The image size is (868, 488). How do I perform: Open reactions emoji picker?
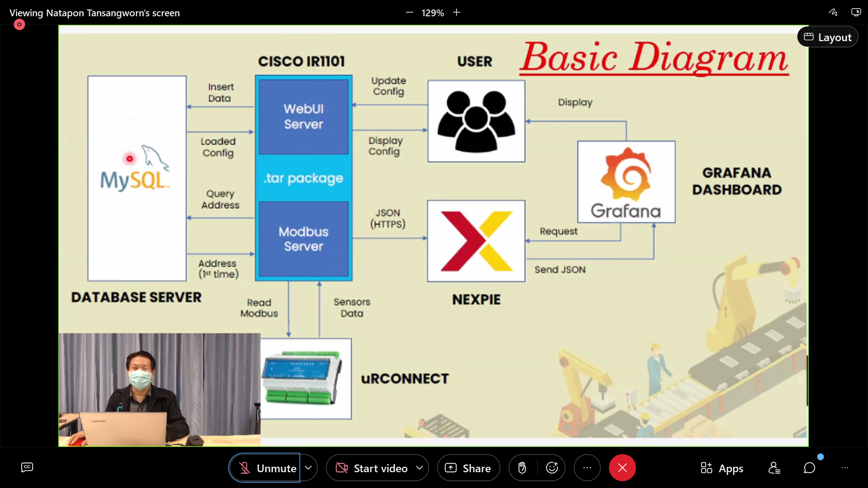tap(552, 468)
